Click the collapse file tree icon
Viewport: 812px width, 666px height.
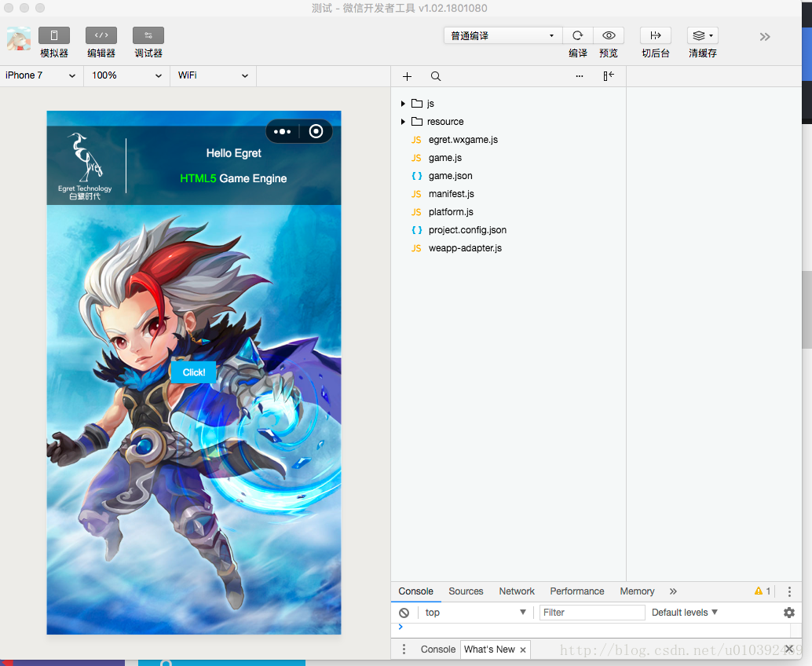609,76
